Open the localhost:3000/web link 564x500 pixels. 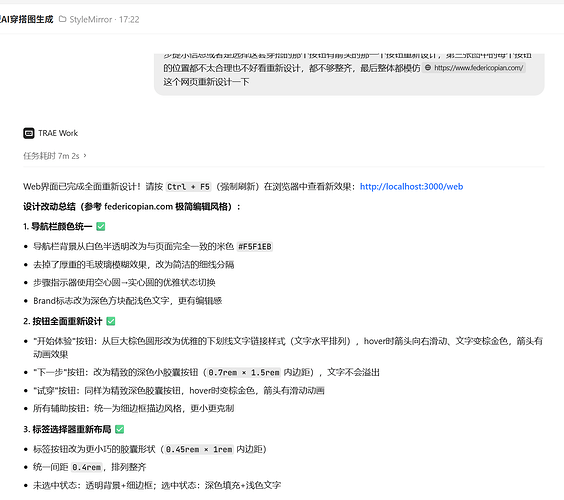tap(411, 186)
